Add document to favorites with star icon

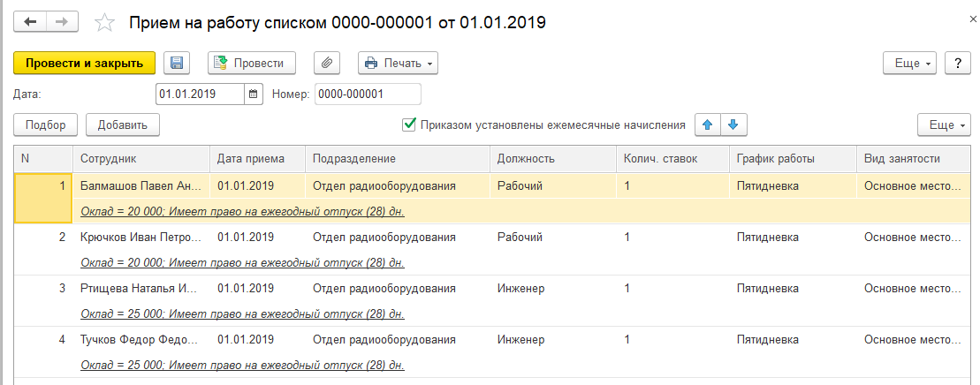coord(105,23)
